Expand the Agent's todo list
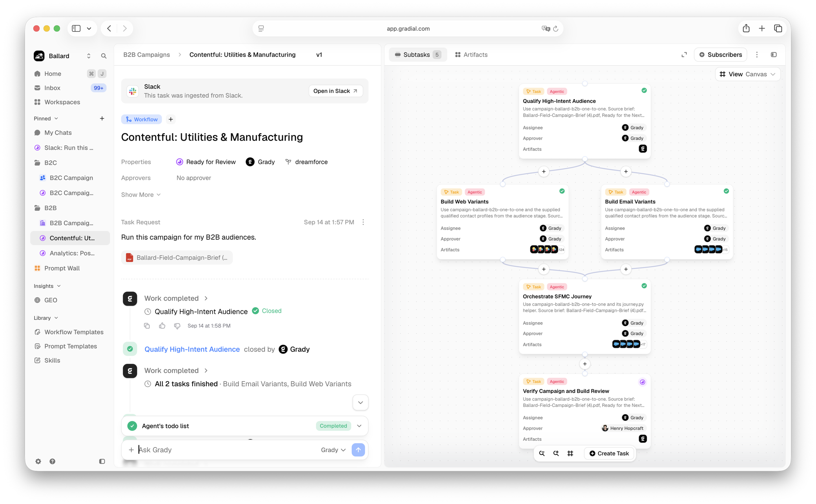816x504 pixels. coord(359,426)
